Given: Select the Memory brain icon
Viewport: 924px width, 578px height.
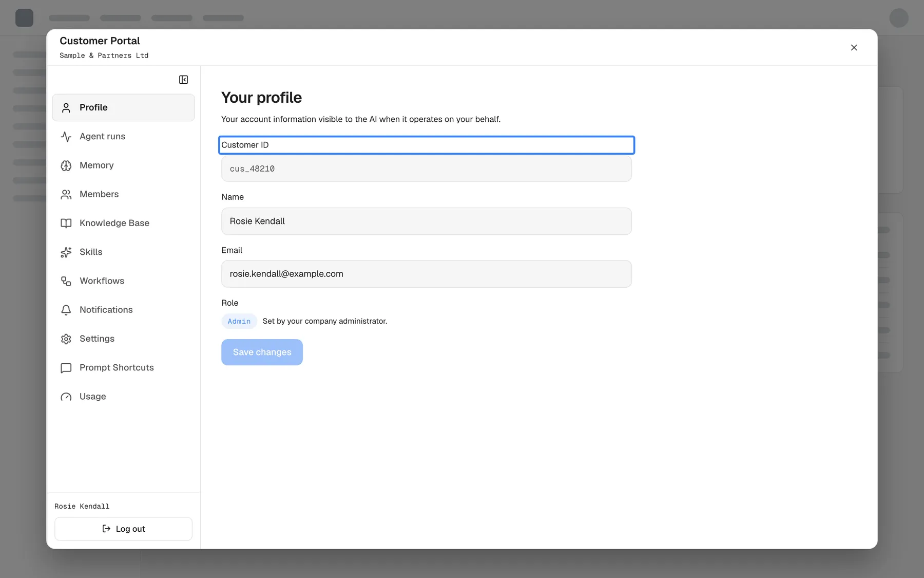Looking at the screenshot, I should click(66, 165).
